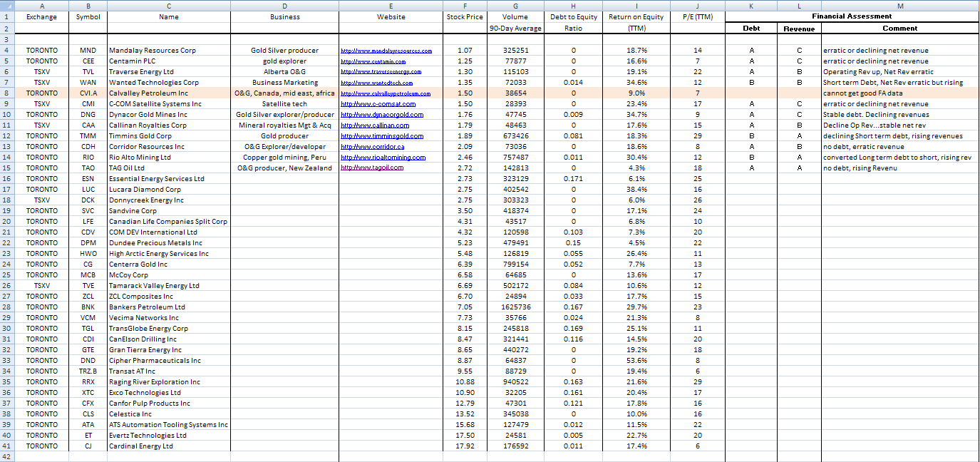Select the 'Return on Equity' header cell

(636, 16)
